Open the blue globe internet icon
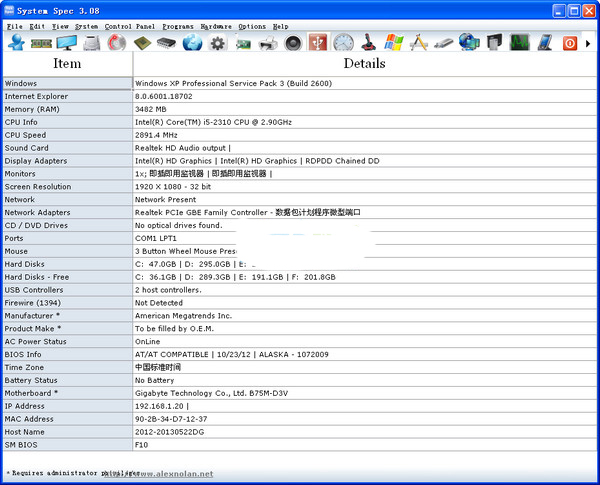This screenshot has height=485, width=600. (x=192, y=42)
